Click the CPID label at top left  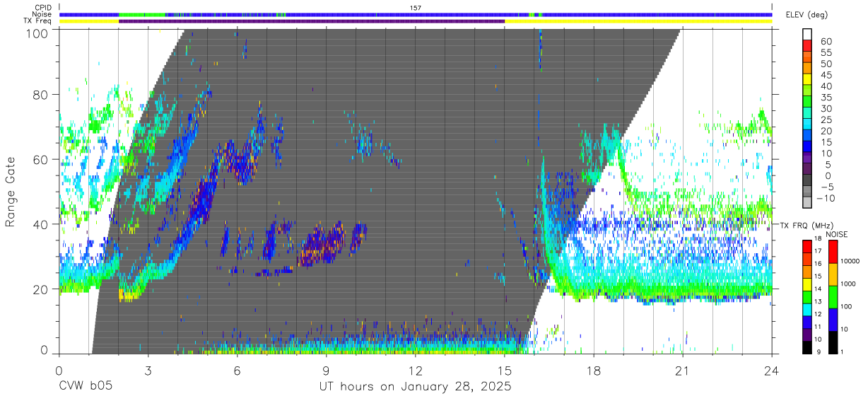42,8
